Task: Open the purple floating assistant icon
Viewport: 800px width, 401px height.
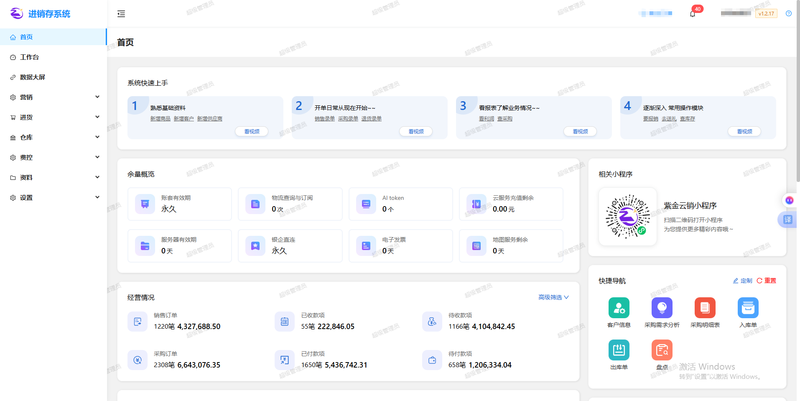Action: [x=789, y=200]
